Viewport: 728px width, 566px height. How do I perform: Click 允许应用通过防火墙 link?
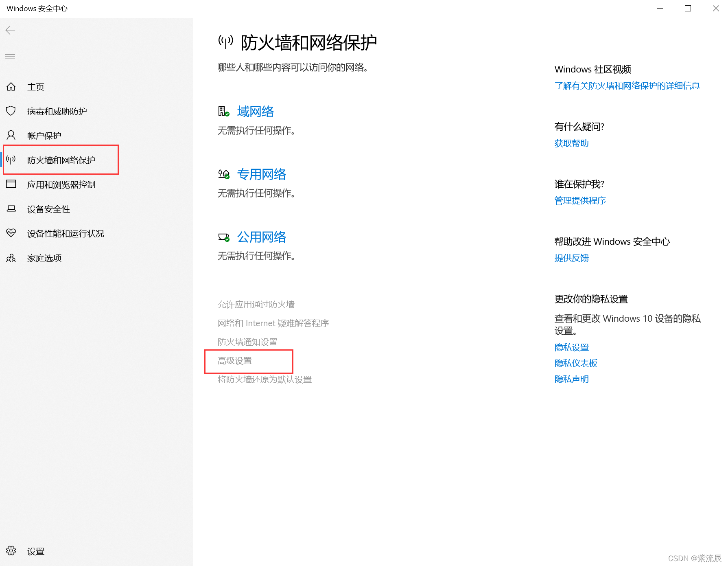pos(256,304)
